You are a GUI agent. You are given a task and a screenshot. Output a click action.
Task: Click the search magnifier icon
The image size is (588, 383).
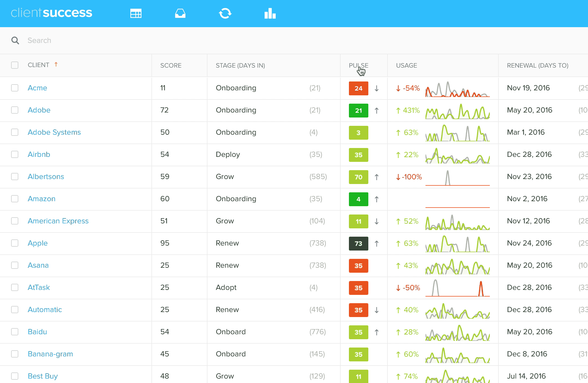[x=15, y=40]
